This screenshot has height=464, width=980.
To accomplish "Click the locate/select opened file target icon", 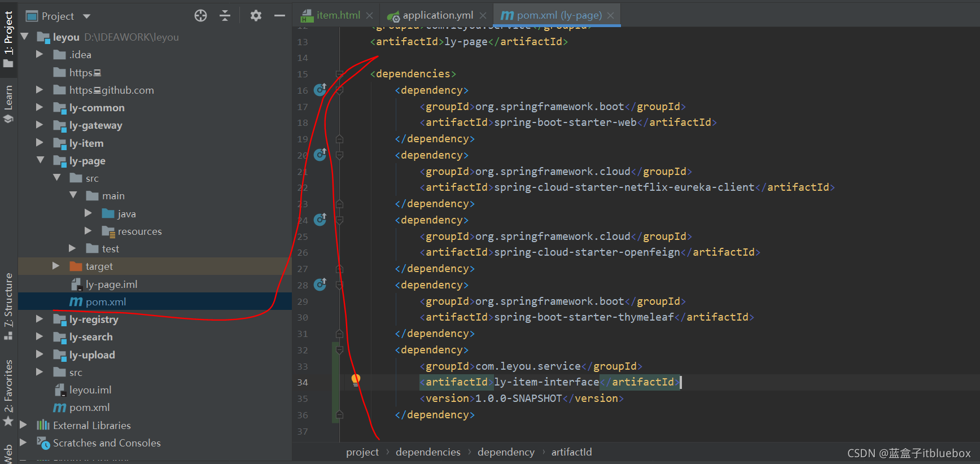I will (x=200, y=16).
